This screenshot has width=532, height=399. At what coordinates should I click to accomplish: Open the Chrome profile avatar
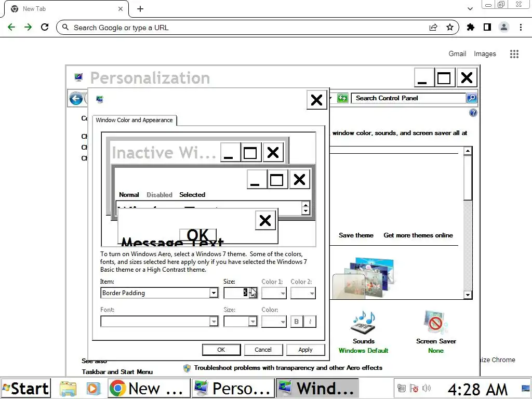(504, 28)
